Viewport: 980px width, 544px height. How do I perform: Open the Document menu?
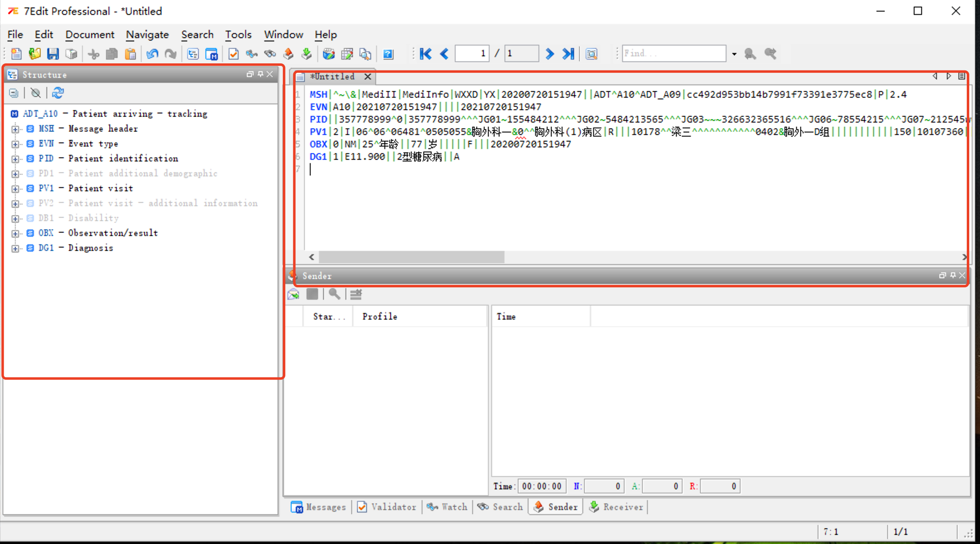click(89, 34)
